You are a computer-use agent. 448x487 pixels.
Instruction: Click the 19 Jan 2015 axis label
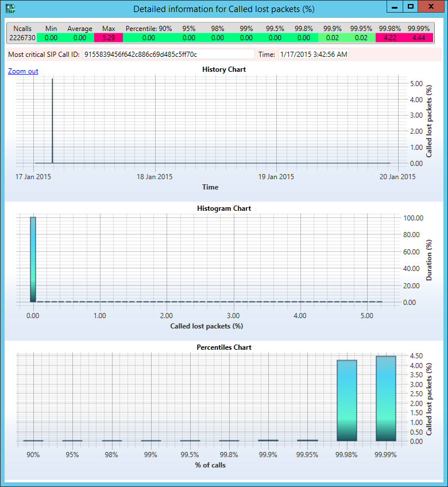[x=276, y=177]
